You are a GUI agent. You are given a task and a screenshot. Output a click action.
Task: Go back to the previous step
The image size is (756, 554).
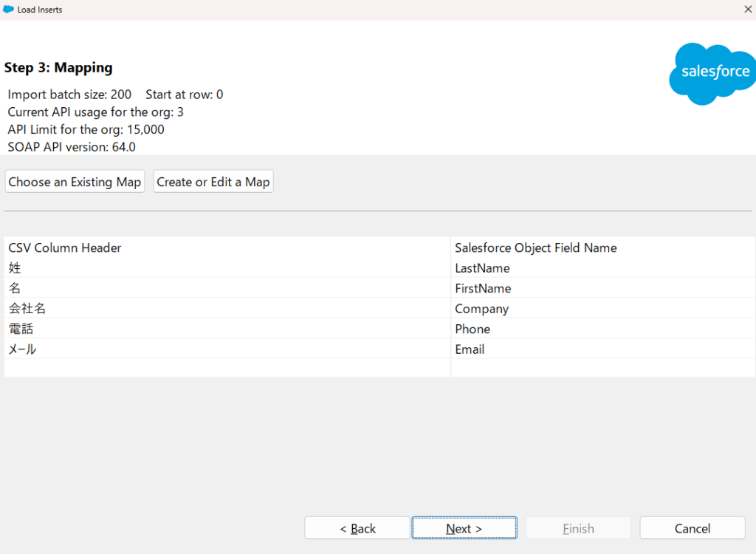[x=357, y=528]
